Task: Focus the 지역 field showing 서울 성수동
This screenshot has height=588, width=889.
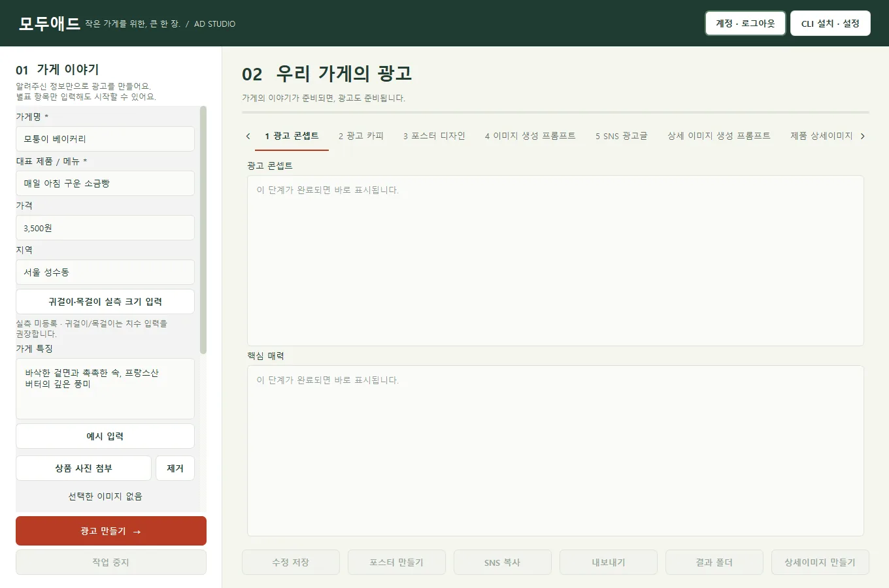Action: (105, 272)
